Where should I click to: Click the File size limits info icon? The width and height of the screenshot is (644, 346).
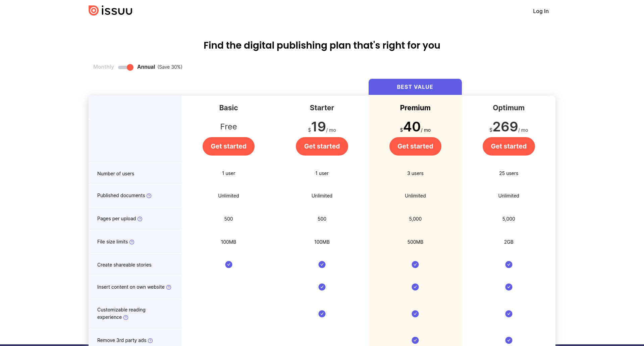point(132,242)
